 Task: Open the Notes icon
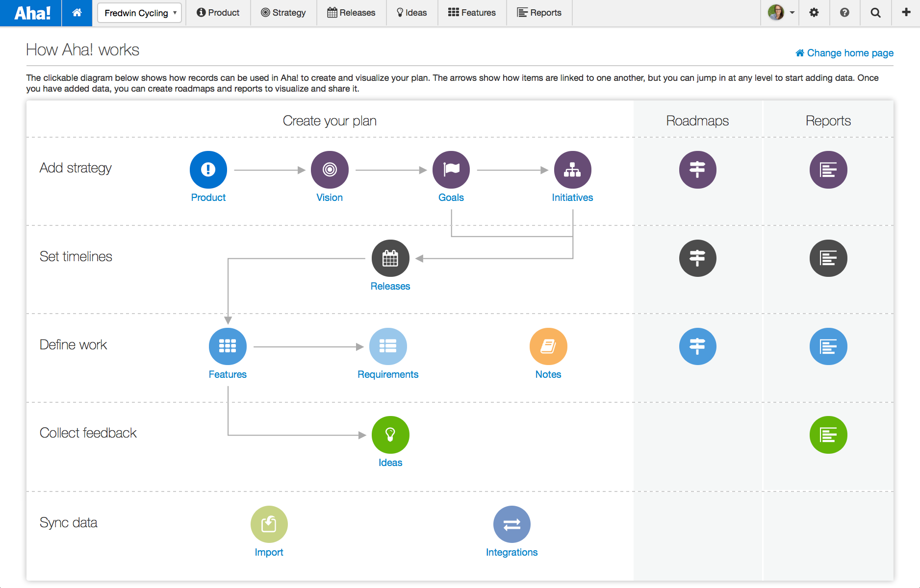coord(548,346)
